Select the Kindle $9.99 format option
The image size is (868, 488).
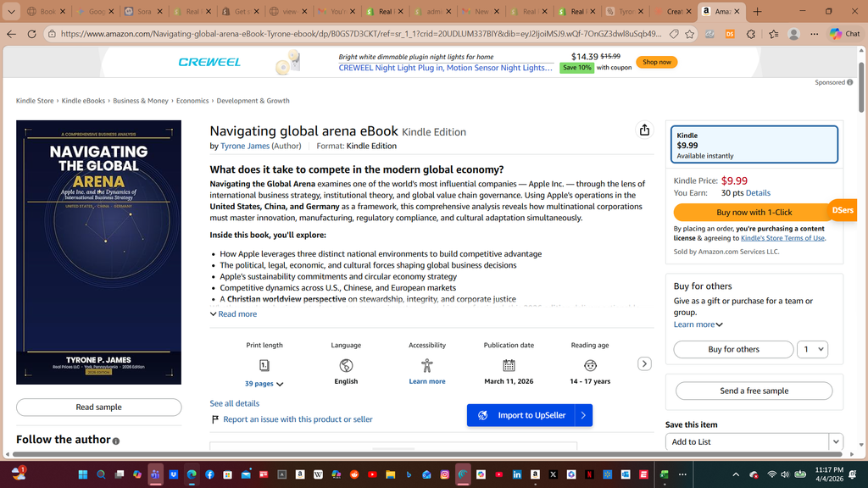coord(754,144)
